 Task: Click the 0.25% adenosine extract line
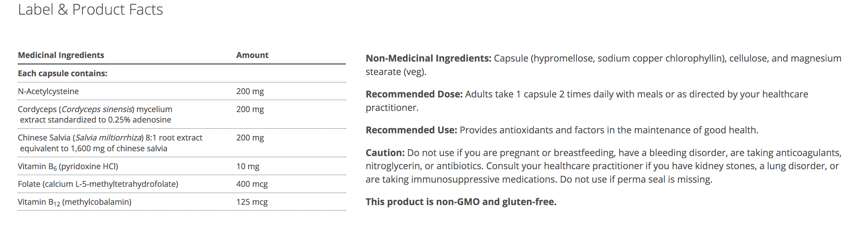coord(95,120)
